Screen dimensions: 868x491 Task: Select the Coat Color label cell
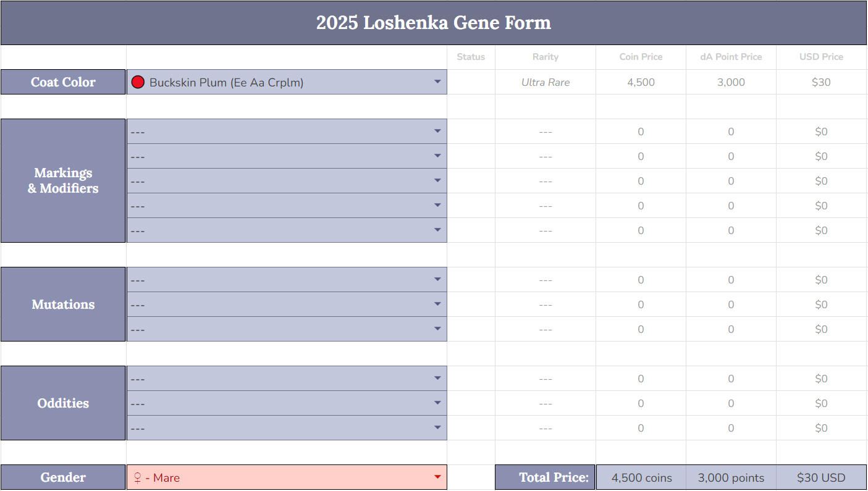63,82
